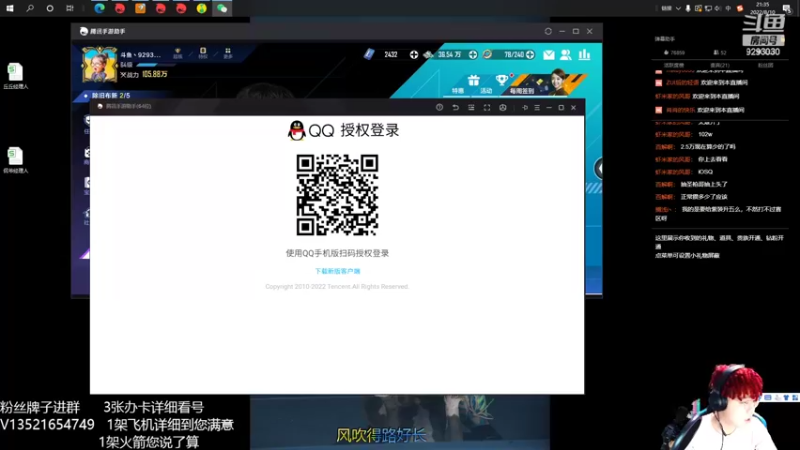Open the 丘丘经理人 desktop file
This screenshot has height=450, width=800.
click(15, 76)
